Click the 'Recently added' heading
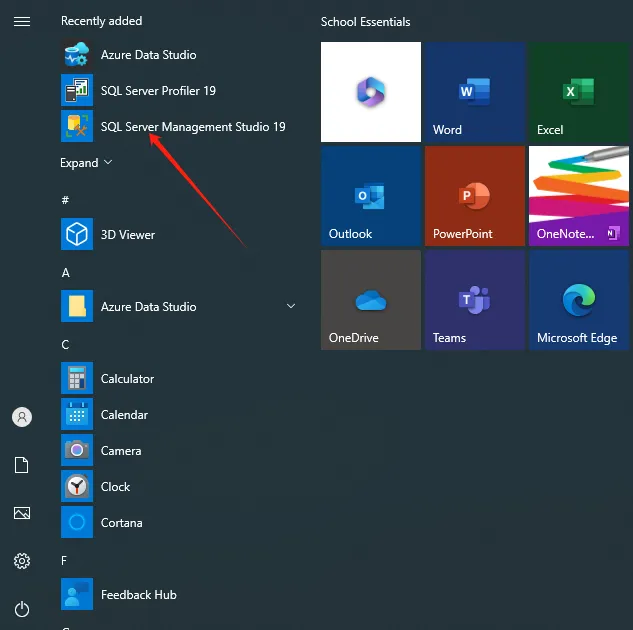The image size is (633, 630). (x=101, y=21)
